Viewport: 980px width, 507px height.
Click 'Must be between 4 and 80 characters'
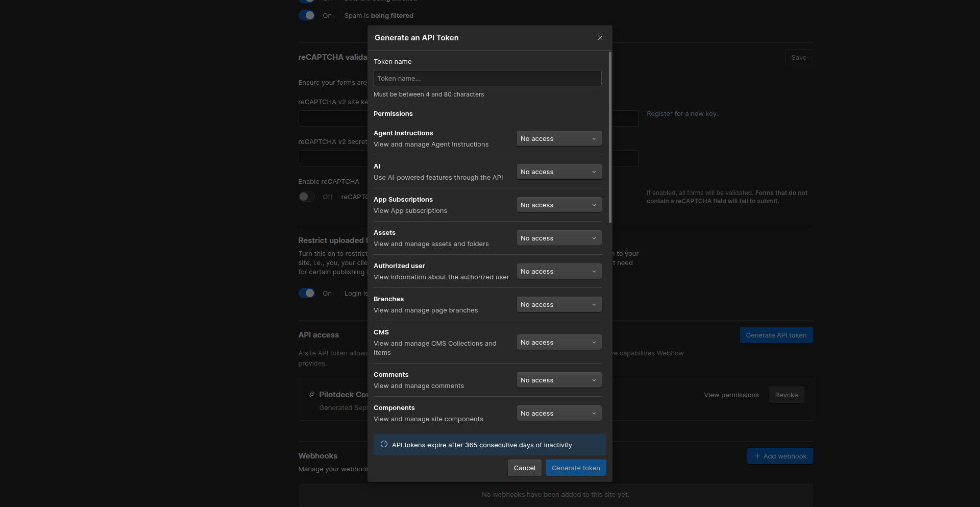tap(429, 94)
